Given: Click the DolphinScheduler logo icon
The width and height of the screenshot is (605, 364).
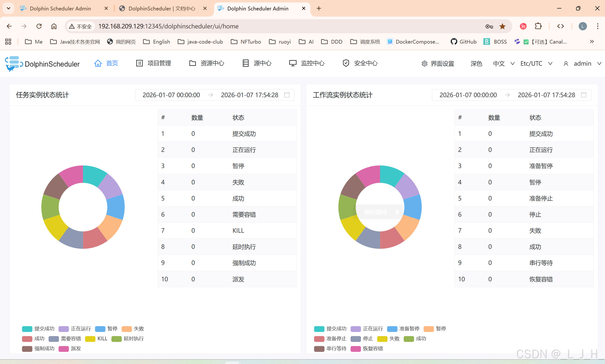Looking at the screenshot, I should click(x=14, y=64).
